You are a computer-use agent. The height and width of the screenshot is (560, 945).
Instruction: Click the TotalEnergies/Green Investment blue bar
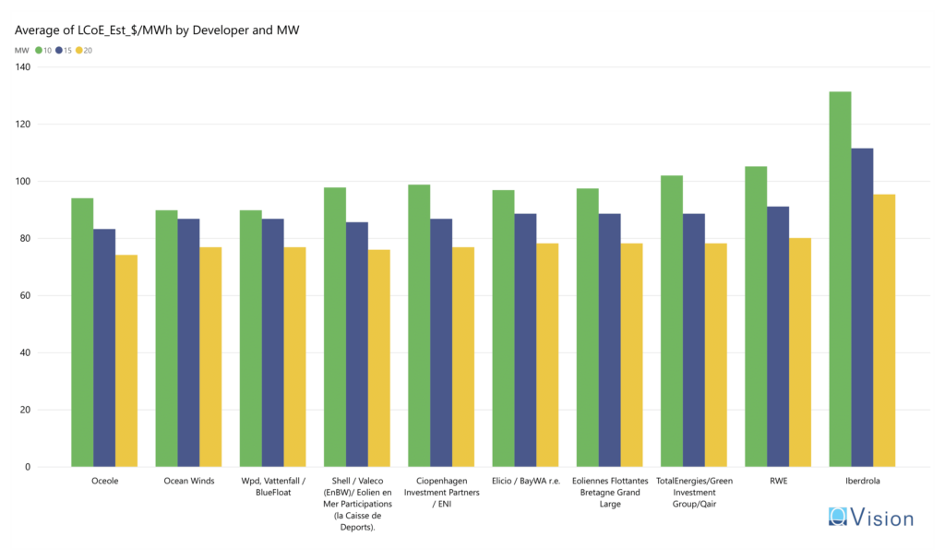point(694,340)
